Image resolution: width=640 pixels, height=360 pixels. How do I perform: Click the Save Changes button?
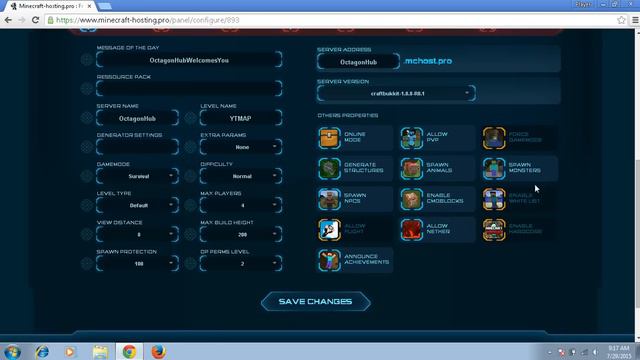316,302
